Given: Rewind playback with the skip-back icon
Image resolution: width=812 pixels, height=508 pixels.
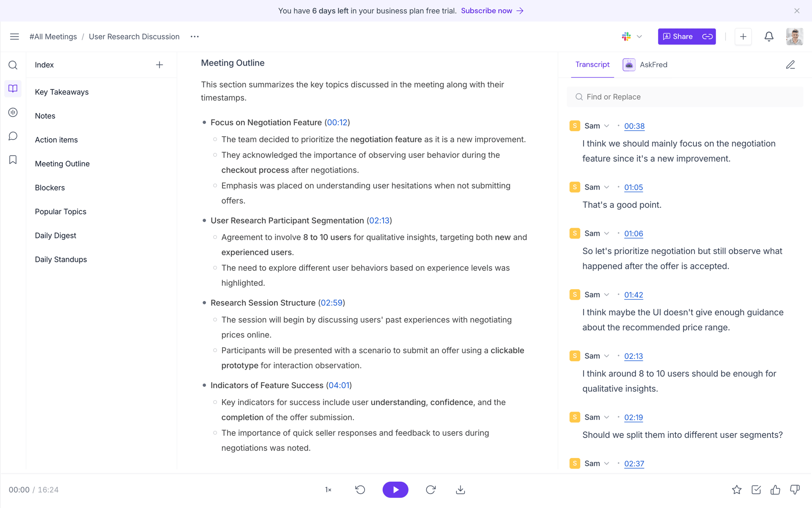Looking at the screenshot, I should [x=360, y=490].
